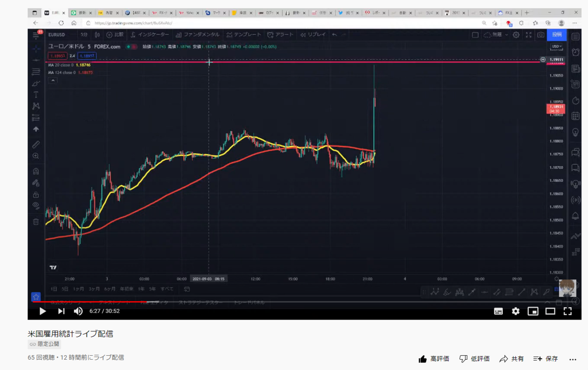Open the ideas lightbulb in sidebar
The width and height of the screenshot is (588, 370).
[x=576, y=132]
